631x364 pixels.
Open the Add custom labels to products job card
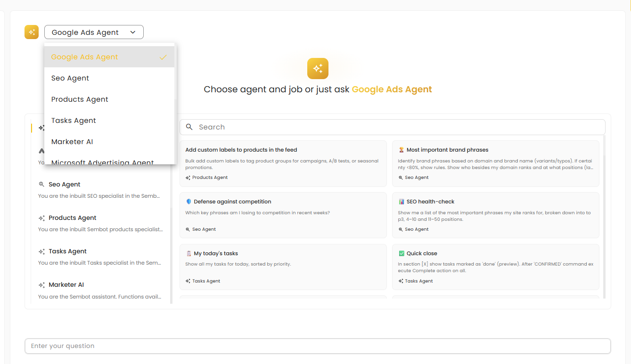(283, 163)
